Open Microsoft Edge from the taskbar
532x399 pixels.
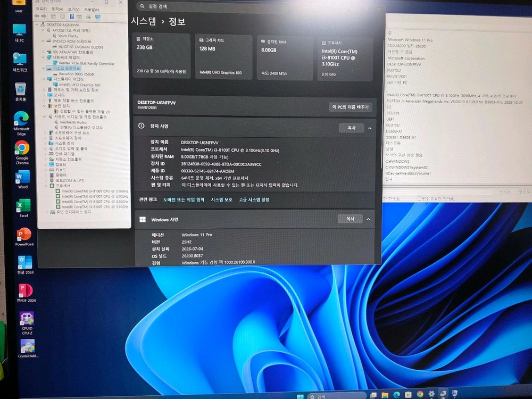(x=396, y=395)
